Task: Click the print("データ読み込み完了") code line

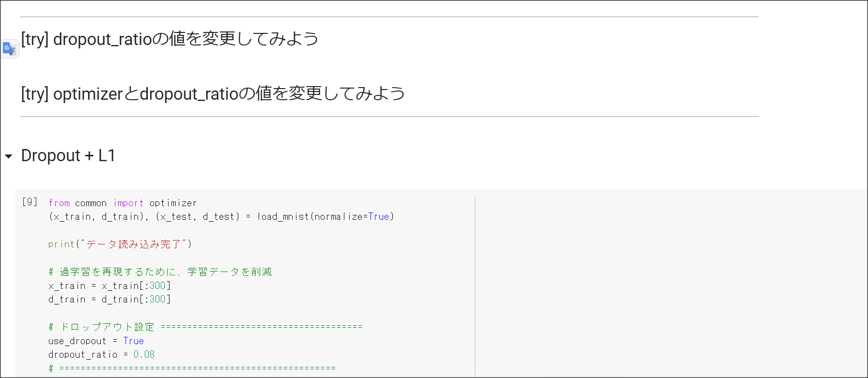Action: (120, 244)
